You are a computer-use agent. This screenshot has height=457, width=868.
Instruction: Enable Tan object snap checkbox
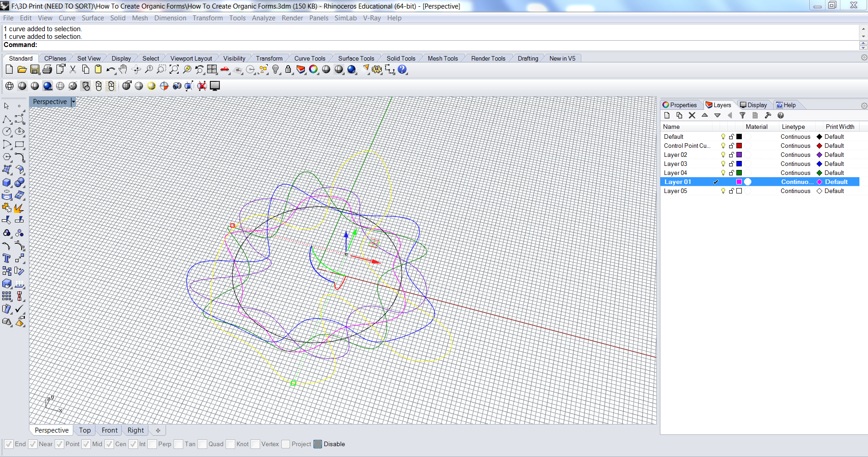(179, 444)
